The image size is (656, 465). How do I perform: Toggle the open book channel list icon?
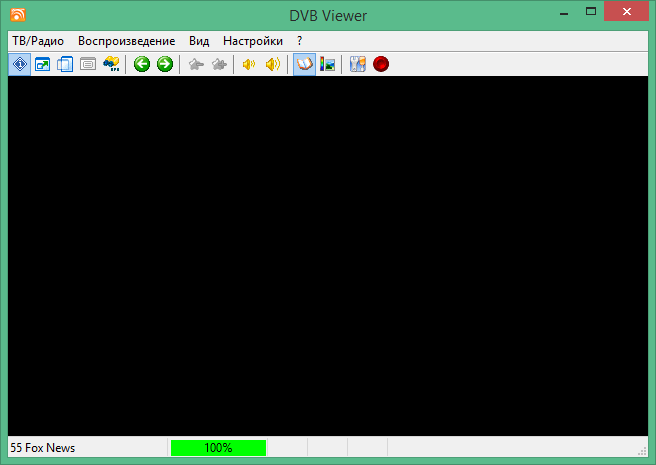click(304, 64)
